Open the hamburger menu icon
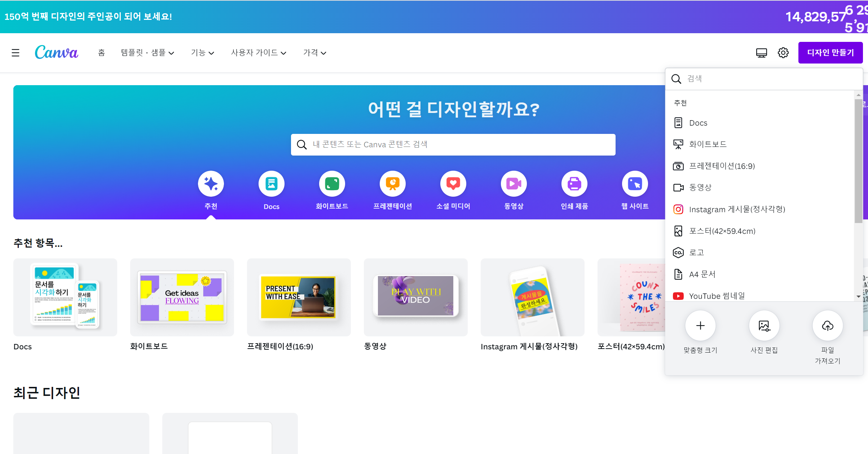 [x=16, y=53]
